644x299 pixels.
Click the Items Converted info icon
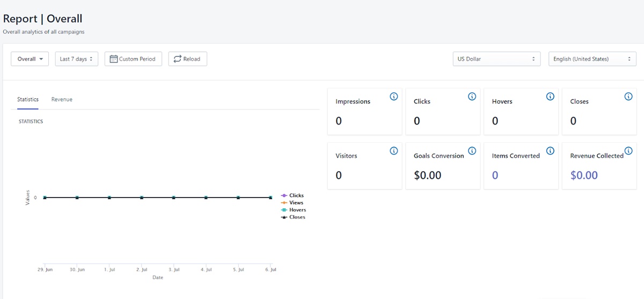tap(550, 151)
